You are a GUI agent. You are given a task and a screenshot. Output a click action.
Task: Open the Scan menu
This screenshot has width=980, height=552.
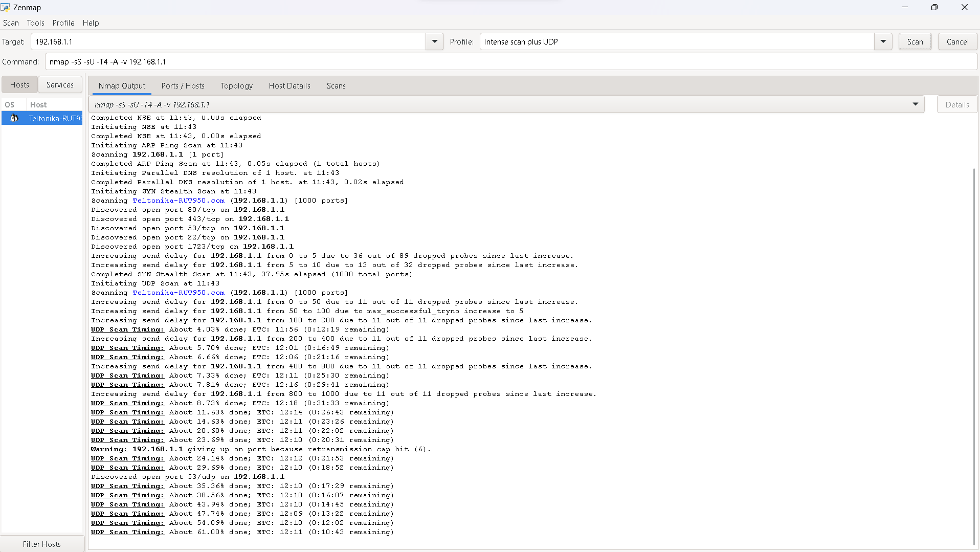(11, 23)
